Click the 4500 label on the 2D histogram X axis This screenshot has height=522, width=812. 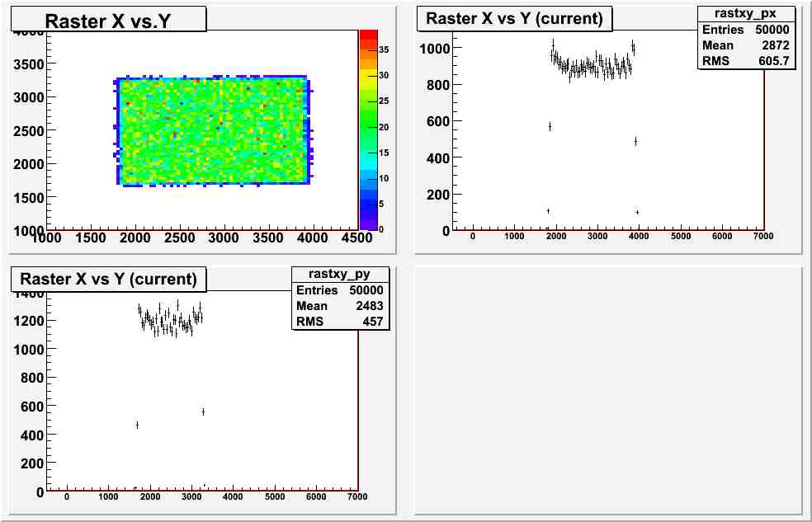click(x=356, y=238)
